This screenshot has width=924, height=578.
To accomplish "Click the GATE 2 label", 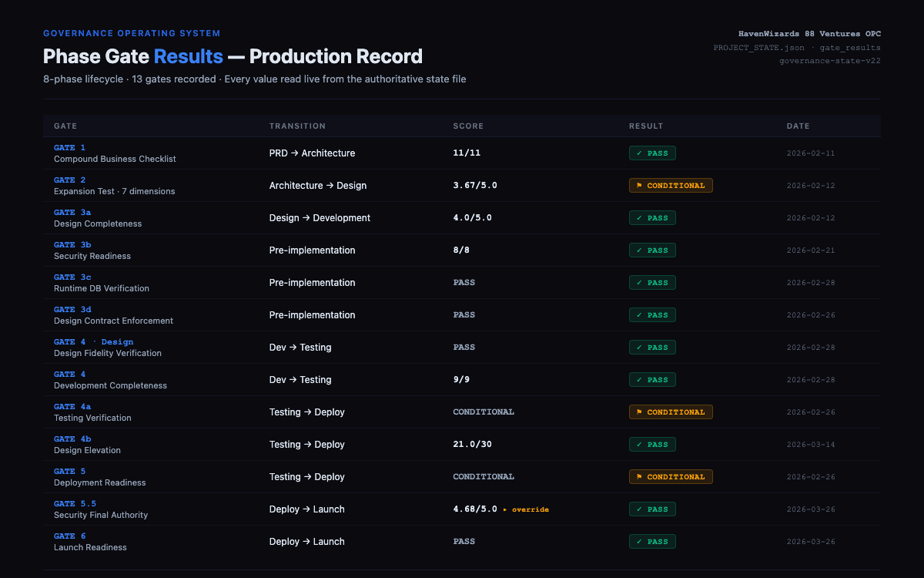I will coord(69,180).
